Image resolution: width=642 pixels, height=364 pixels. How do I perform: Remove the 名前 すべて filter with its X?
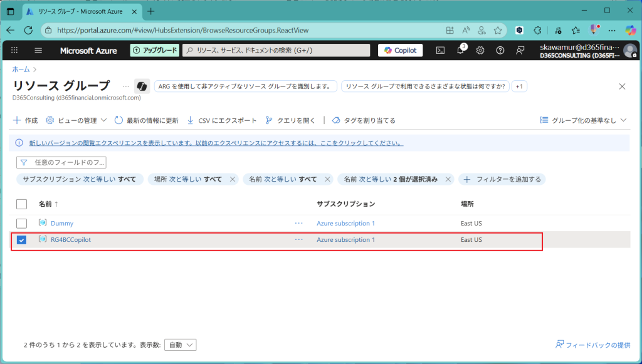pos(327,179)
